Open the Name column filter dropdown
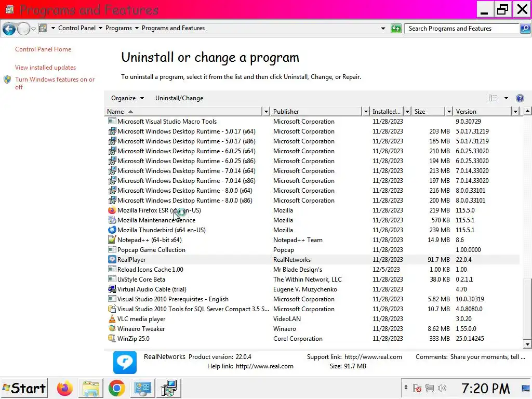532x399 pixels. [266, 112]
